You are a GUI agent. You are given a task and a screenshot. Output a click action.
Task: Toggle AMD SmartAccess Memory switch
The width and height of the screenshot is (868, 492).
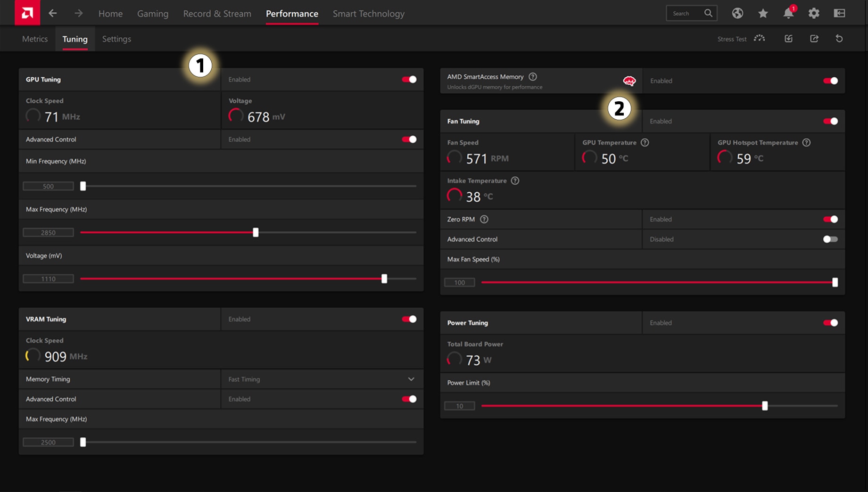point(830,81)
